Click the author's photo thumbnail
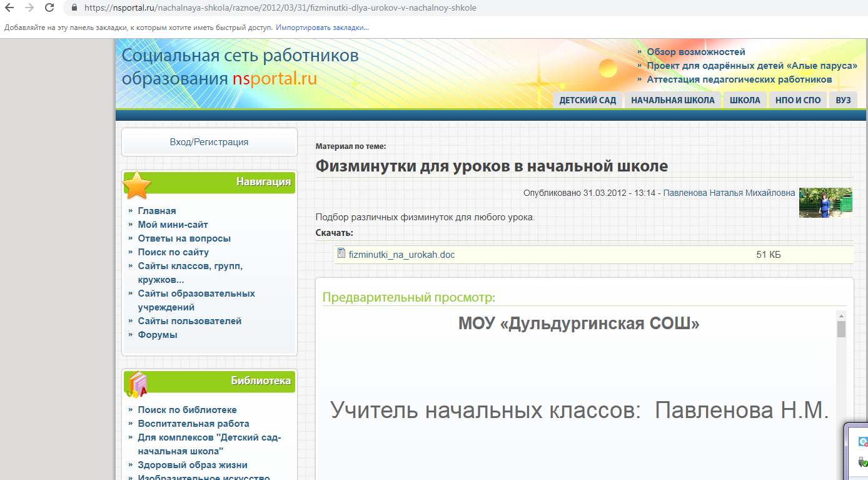The width and height of the screenshot is (868, 480). point(825,203)
